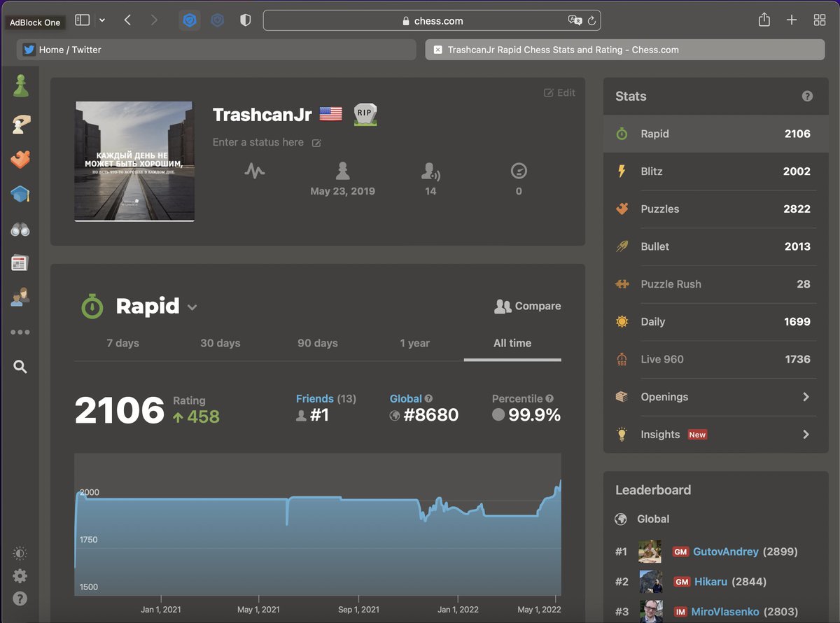Expand the Openings row chevron

[806, 397]
